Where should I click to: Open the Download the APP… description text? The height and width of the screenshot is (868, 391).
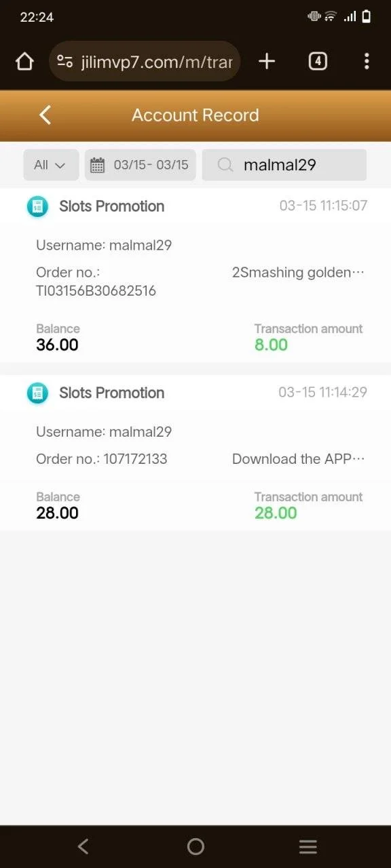pyautogui.click(x=299, y=459)
